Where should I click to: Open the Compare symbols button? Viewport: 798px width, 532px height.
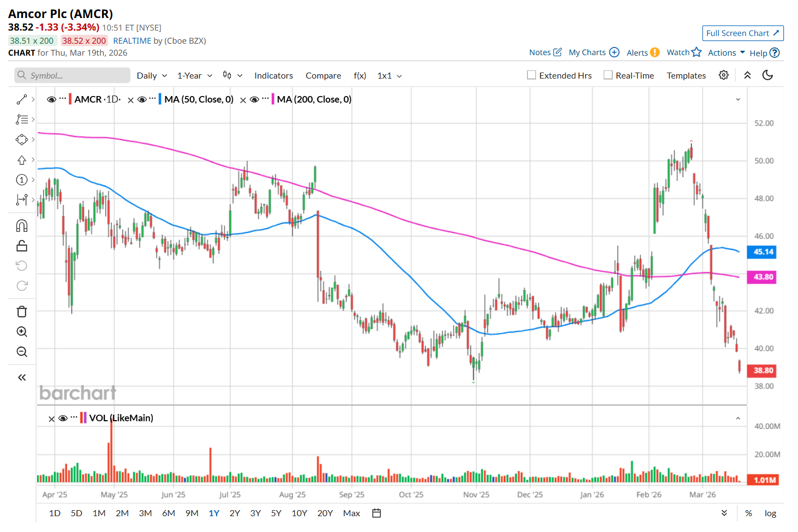tap(323, 76)
